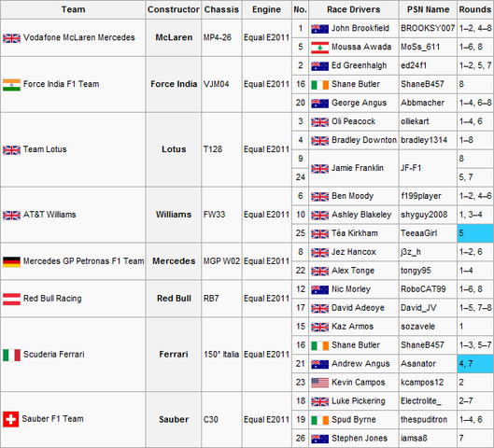Click the Australian flag beside Andrew Angus
The image size is (494, 448).
point(319,364)
